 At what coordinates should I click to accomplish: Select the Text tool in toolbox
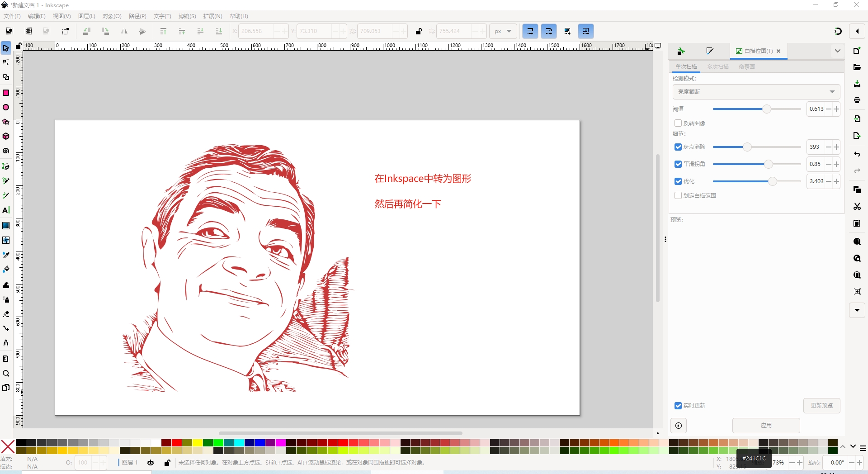(6, 210)
